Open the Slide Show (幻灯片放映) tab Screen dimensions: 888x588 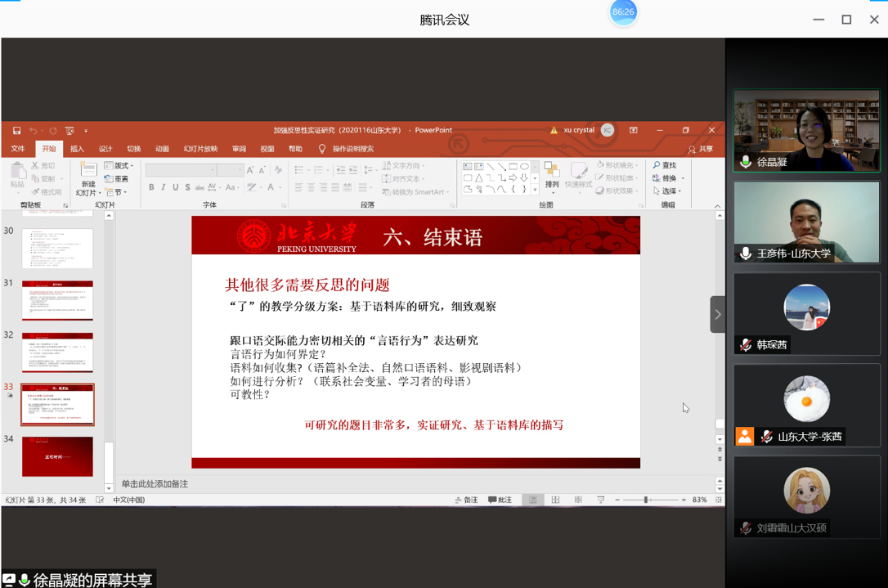click(200, 150)
